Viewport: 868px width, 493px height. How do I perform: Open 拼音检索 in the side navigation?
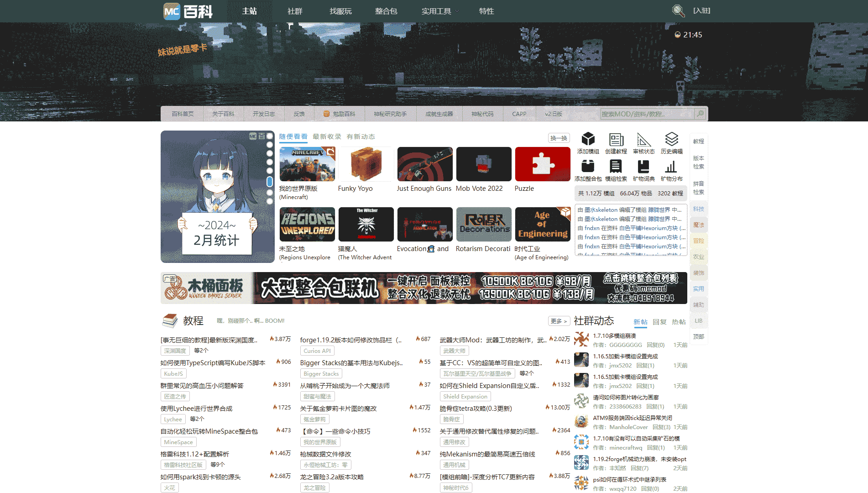pyautogui.click(x=698, y=188)
